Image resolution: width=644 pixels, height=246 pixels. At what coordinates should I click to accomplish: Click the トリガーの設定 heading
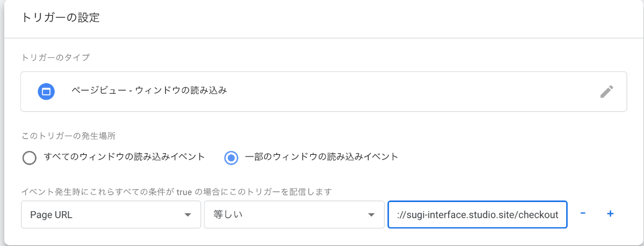(61, 17)
